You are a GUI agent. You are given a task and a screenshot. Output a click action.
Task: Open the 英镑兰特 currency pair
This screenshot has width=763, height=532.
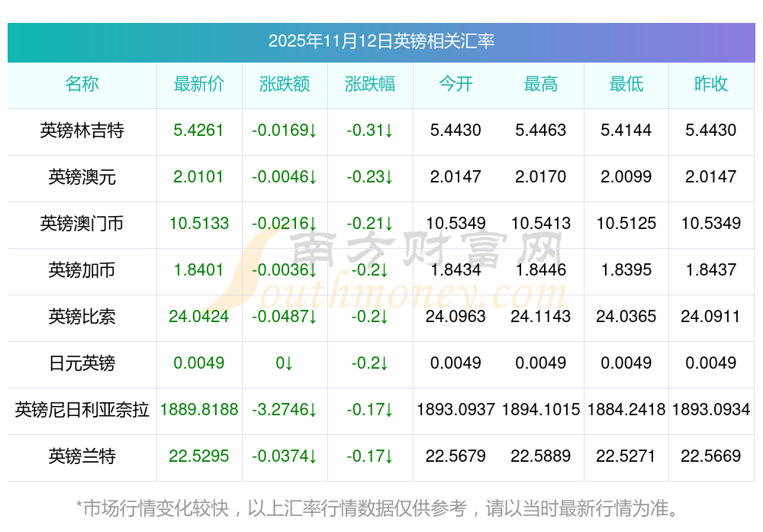(x=82, y=456)
